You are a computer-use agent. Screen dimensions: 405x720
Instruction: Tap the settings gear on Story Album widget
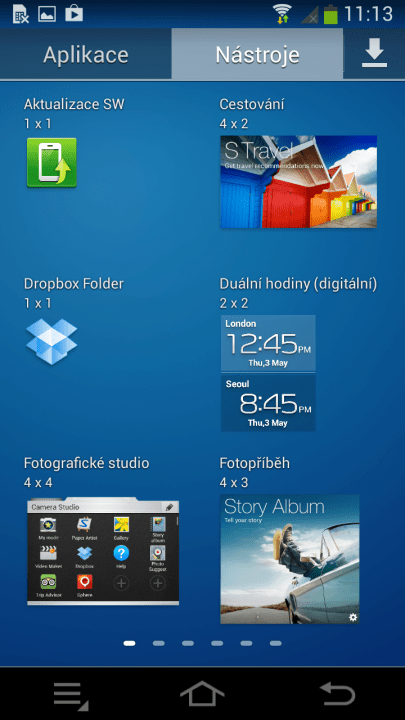click(x=353, y=617)
